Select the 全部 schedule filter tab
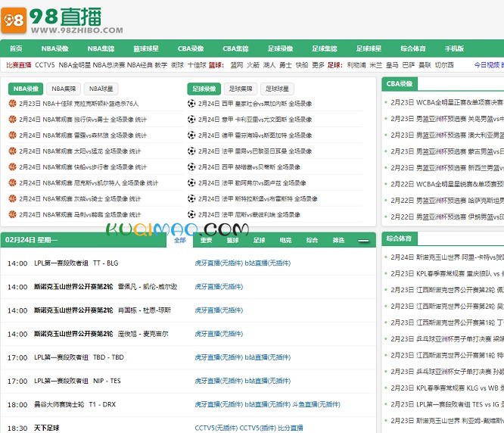504x433 pixels. tap(179, 240)
